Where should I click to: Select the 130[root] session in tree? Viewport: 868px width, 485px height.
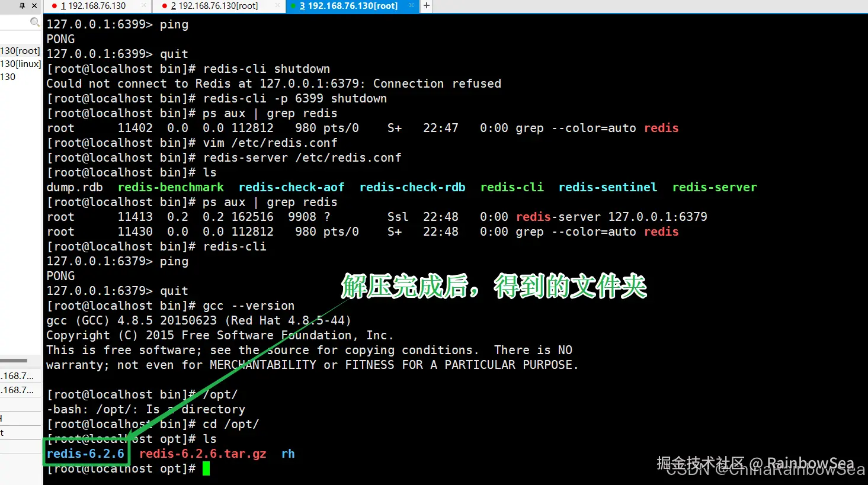click(x=20, y=51)
